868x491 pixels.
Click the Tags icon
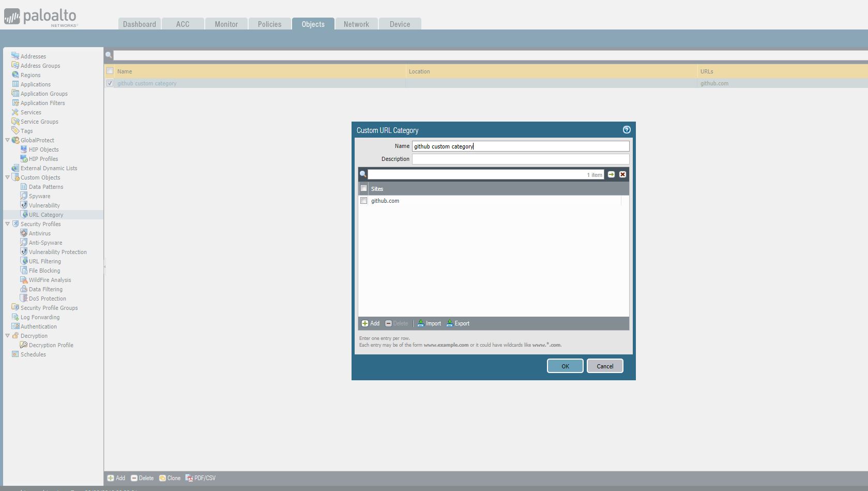tap(15, 130)
